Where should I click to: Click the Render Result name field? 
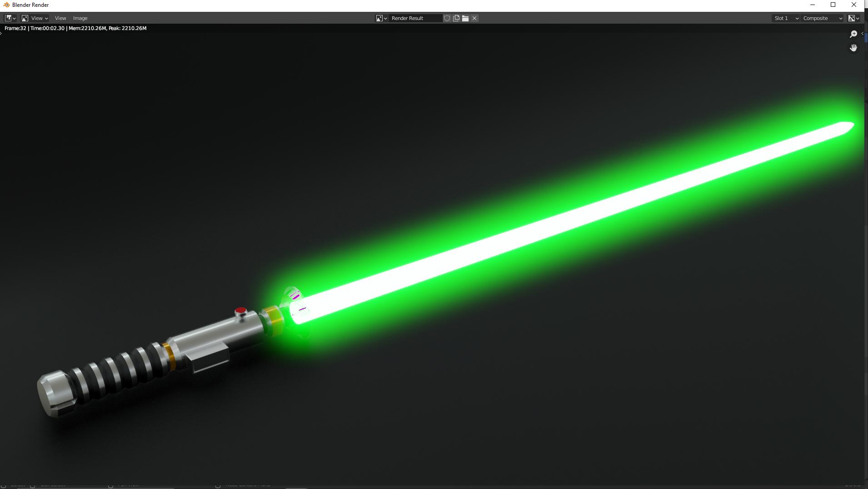coord(415,18)
